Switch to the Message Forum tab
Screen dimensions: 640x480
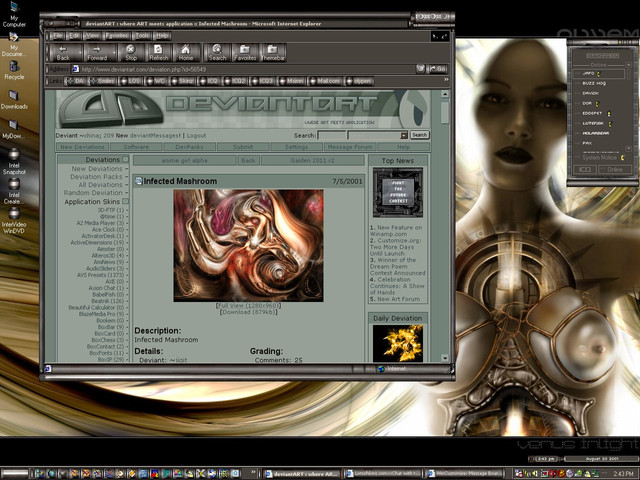(350, 146)
